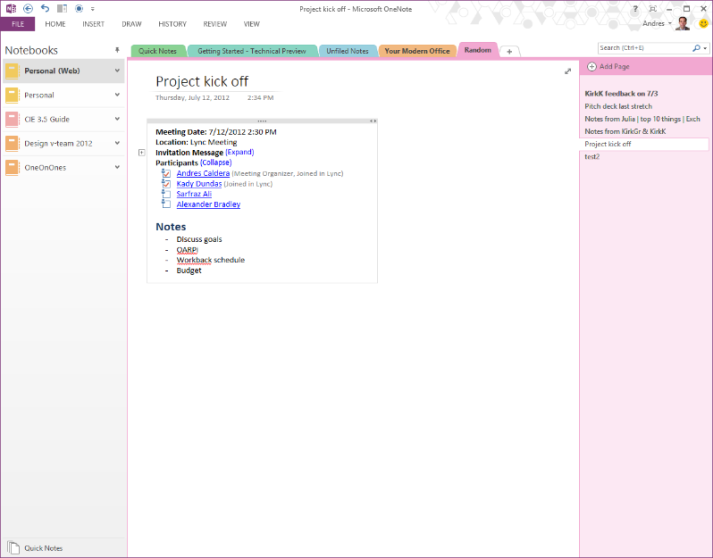Open the FILE tab
Viewport: 713px width, 558px height.
pos(18,24)
